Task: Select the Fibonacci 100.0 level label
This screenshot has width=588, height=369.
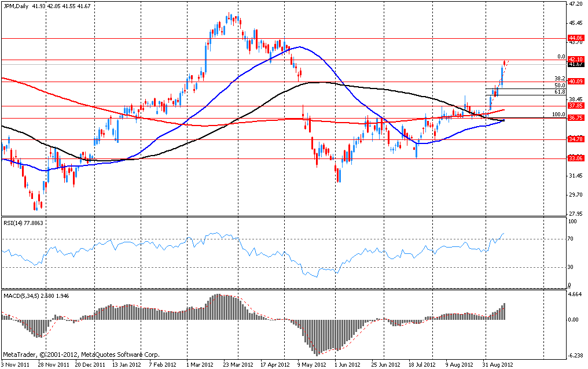Action: pos(558,115)
